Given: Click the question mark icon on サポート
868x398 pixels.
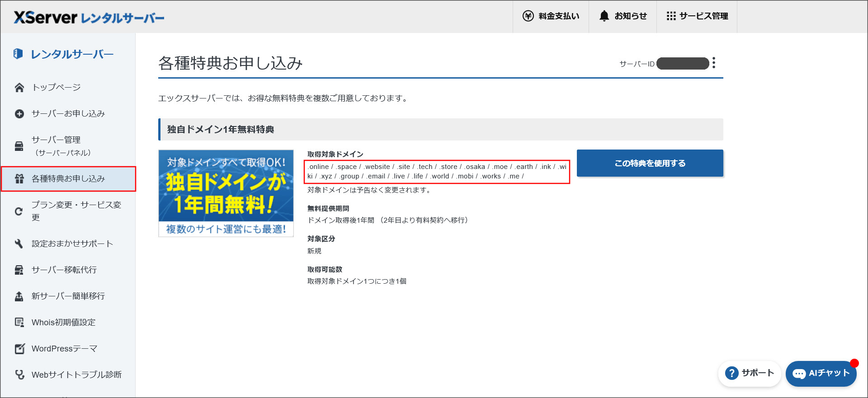Looking at the screenshot, I should 731,373.
